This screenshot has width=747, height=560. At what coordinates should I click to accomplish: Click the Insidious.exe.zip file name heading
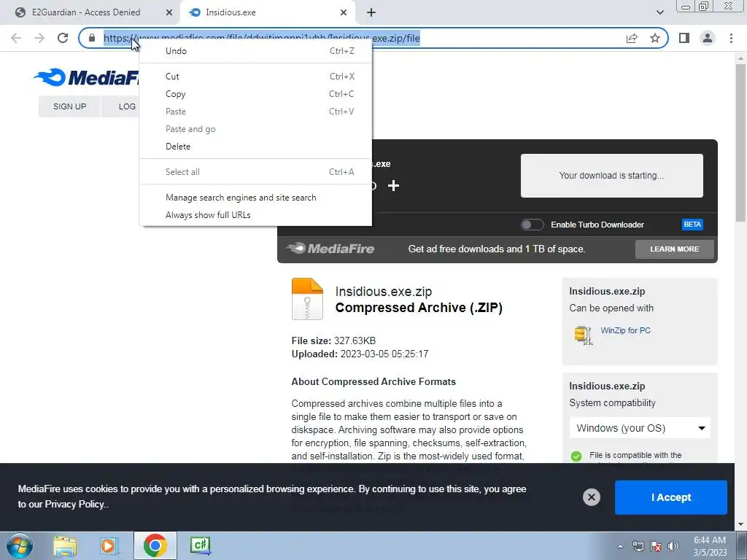pos(384,292)
